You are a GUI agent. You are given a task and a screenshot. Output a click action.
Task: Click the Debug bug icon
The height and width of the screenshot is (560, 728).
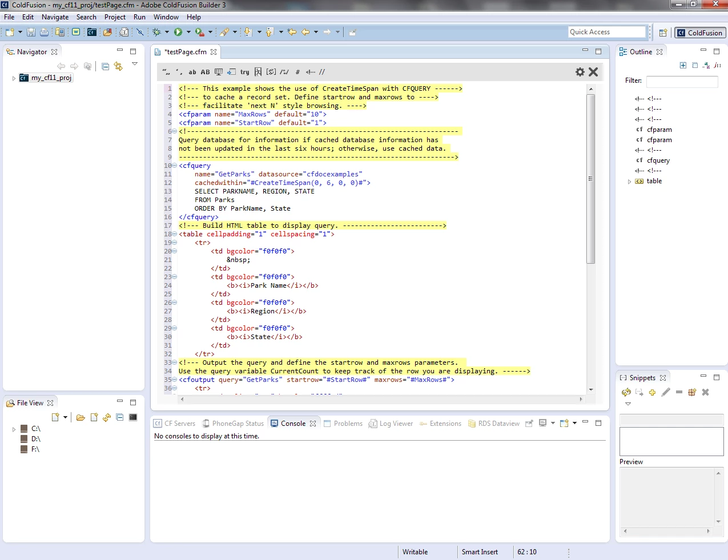(x=156, y=33)
